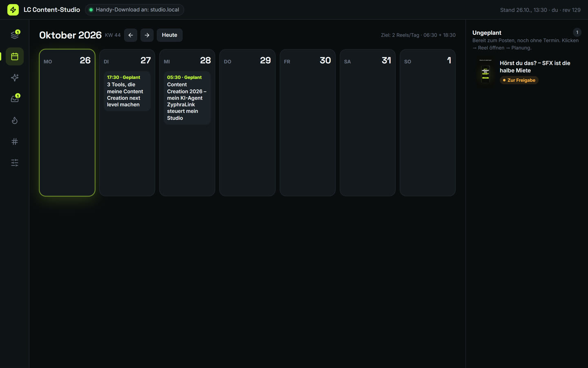
Task: Open the sliders settings in the sidebar
Action: [15, 163]
